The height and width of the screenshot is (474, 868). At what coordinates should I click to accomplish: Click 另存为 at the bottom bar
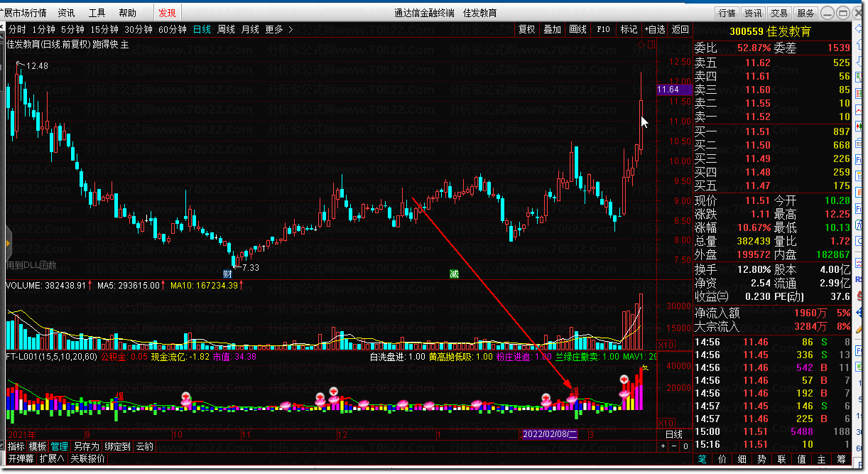tap(87, 446)
